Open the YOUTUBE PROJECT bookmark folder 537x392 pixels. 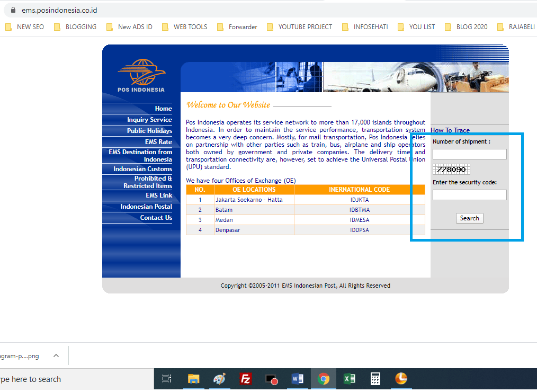tap(299, 26)
